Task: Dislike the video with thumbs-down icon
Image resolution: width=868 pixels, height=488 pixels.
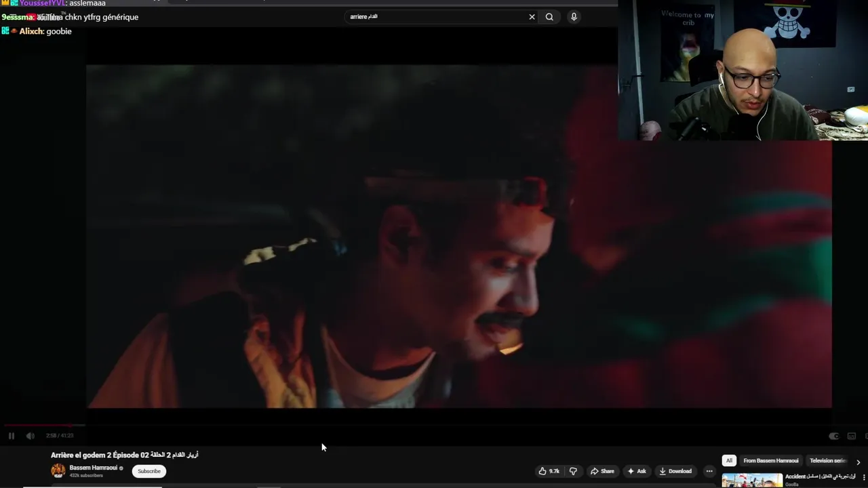Action: coord(573,471)
